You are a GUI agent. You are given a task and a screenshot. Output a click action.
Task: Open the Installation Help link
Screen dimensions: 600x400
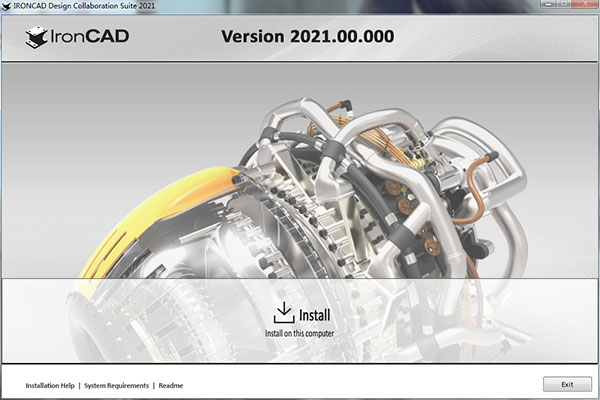[x=50, y=385]
